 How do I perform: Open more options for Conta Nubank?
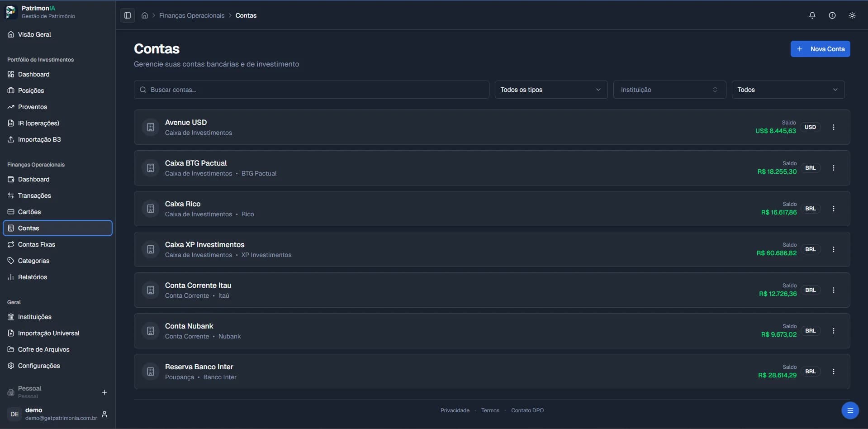pos(834,331)
